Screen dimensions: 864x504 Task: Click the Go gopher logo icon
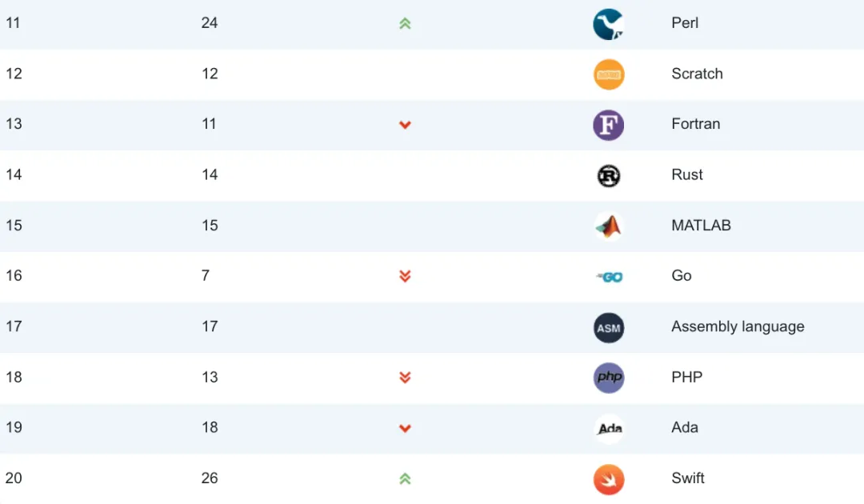pyautogui.click(x=610, y=277)
